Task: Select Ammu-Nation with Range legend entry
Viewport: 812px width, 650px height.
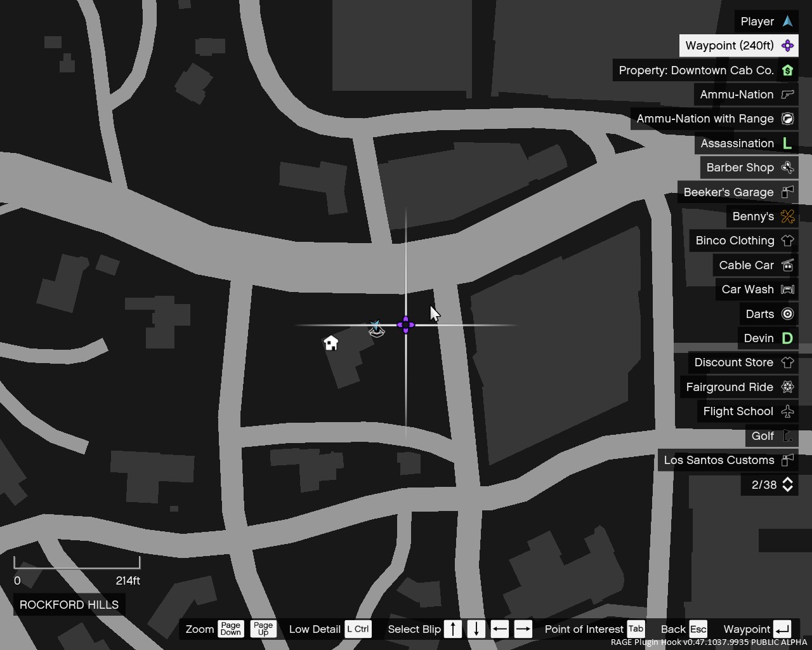Action: [705, 119]
